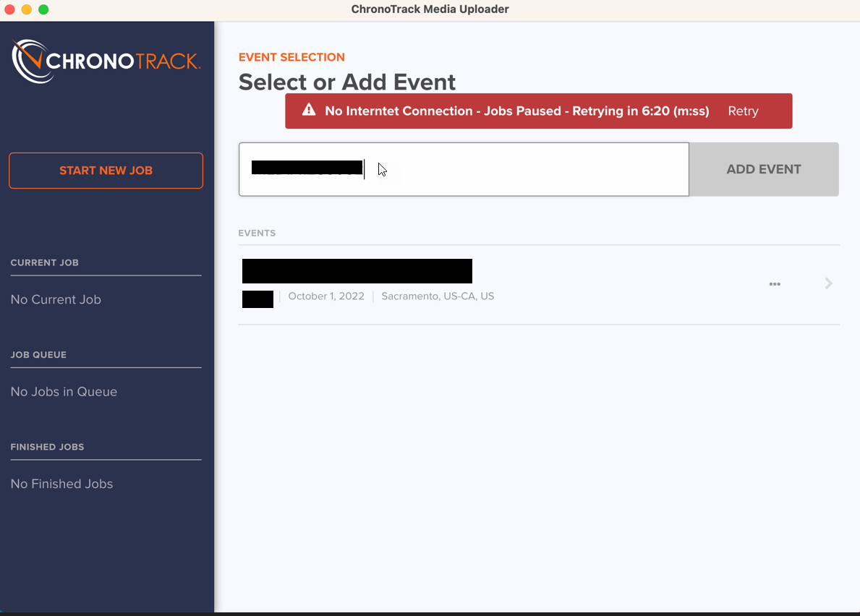Click the ADD EVENT button
The image size is (860, 616).
[x=764, y=169]
